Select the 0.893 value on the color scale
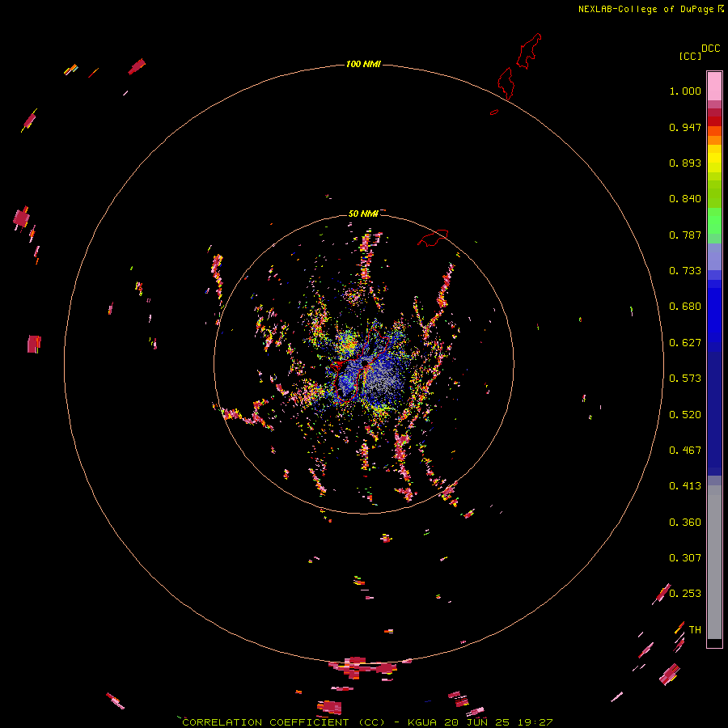Viewport: 728px width, 728px height. (685, 163)
